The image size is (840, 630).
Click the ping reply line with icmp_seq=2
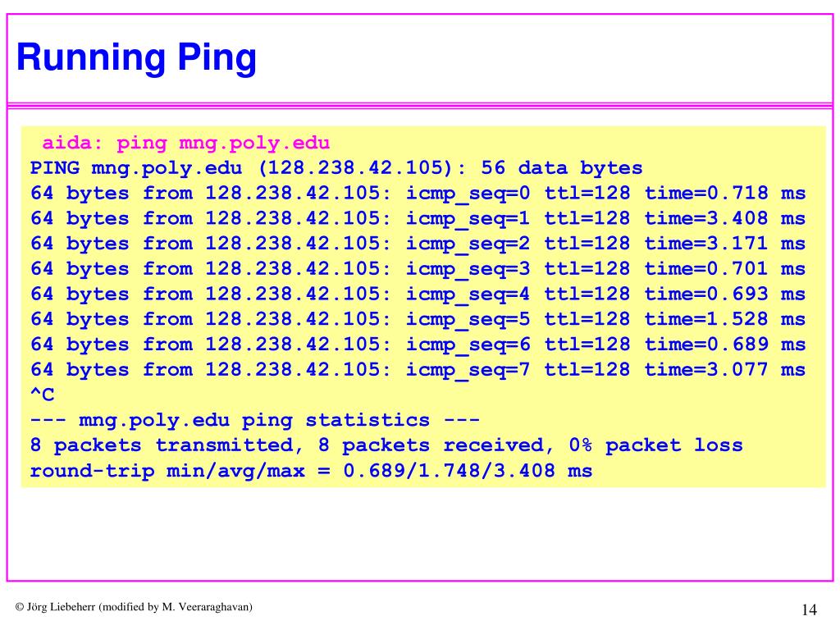pyautogui.click(x=418, y=244)
